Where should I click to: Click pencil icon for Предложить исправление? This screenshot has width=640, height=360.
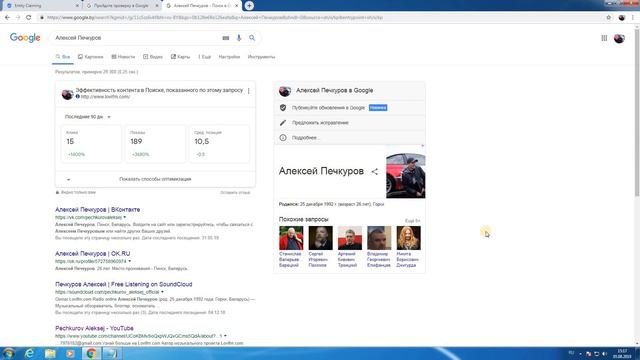point(283,122)
